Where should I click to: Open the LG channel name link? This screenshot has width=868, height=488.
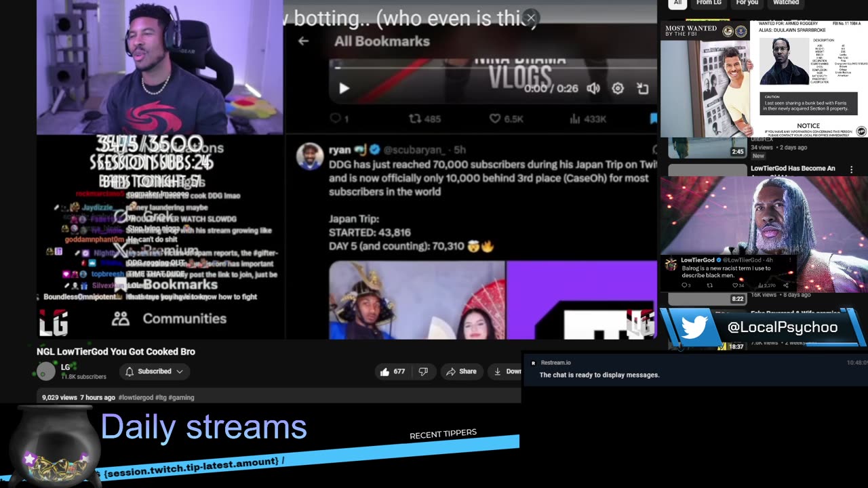pyautogui.click(x=66, y=367)
